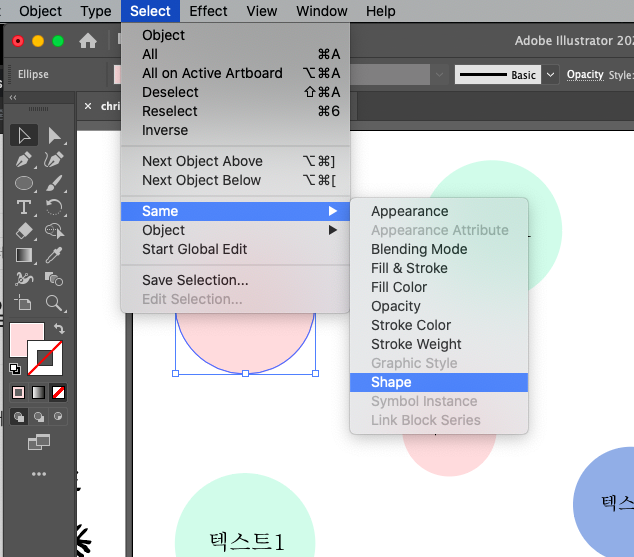Open the Window menu
This screenshot has height=557, width=634.
pos(321,11)
